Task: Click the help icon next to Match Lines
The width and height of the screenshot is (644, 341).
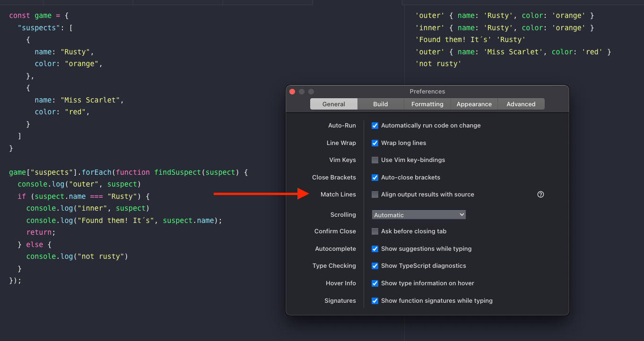Action: click(540, 194)
